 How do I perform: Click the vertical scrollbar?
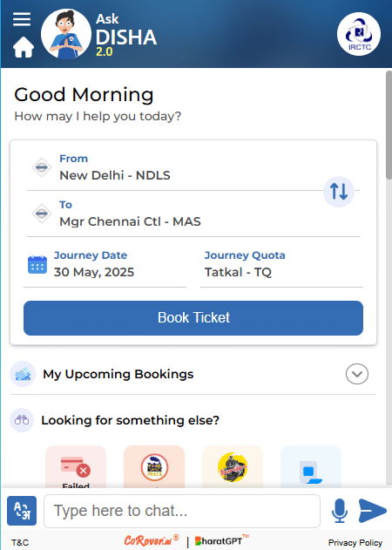(x=389, y=126)
